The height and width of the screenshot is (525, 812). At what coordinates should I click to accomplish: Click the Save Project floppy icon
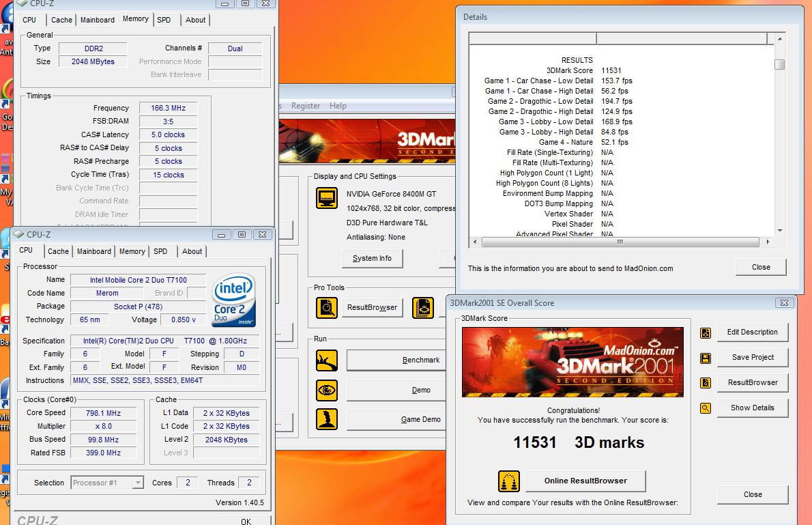pos(706,358)
